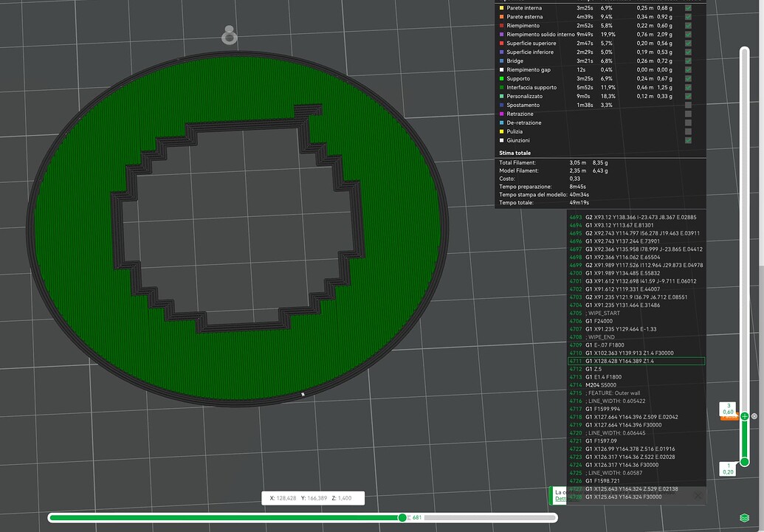This screenshot has height=532, width=764.
Task: Toggle the Supporto visibility checkbox
Action: click(688, 78)
